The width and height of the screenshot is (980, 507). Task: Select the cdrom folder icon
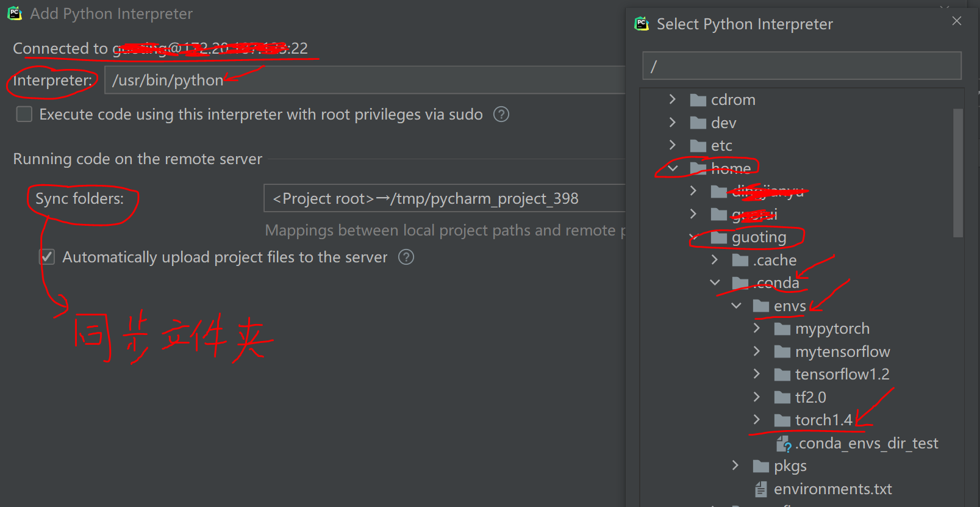(698, 100)
